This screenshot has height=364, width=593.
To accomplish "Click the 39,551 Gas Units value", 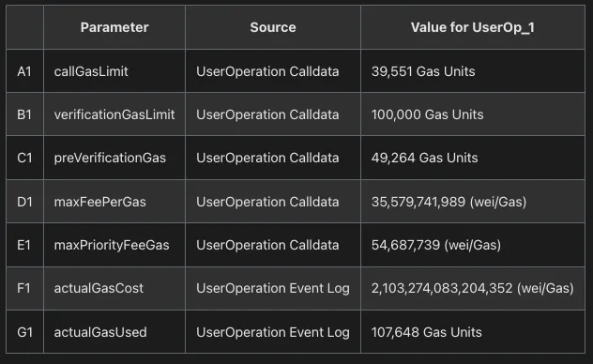I will [423, 71].
